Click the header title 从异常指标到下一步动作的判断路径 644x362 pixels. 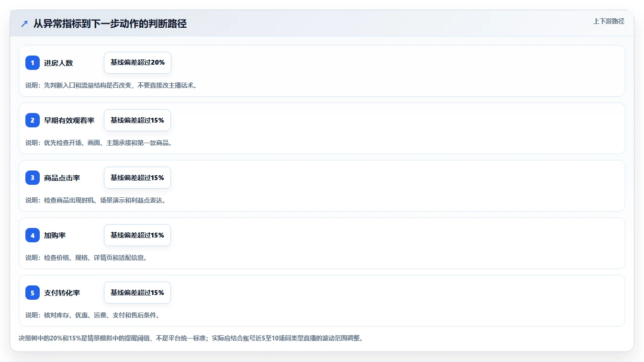(110, 23)
